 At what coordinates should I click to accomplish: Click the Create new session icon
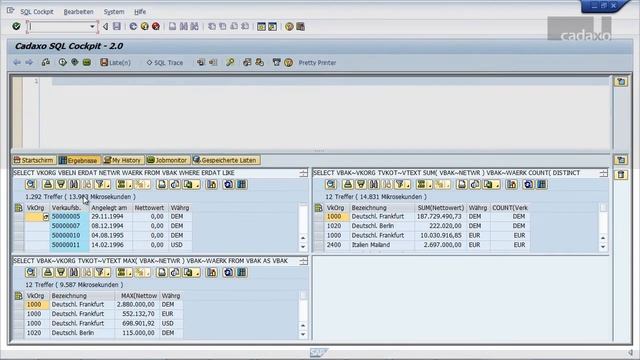[261, 27]
